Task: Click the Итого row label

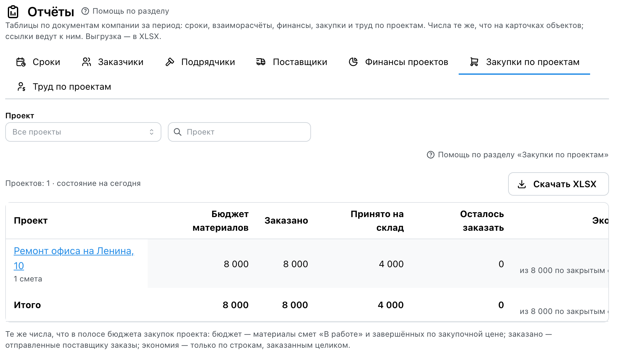Action: 27,305
